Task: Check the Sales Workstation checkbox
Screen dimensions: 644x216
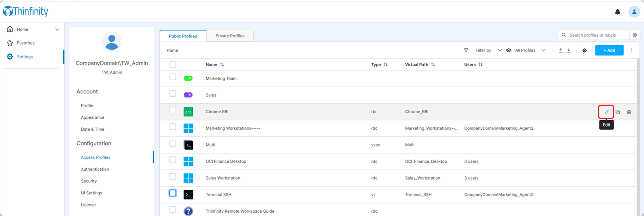Action: tap(173, 176)
